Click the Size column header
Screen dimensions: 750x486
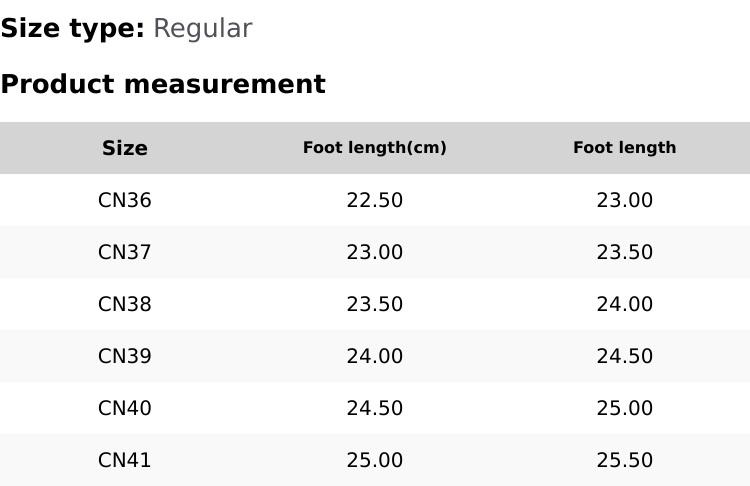pos(125,148)
